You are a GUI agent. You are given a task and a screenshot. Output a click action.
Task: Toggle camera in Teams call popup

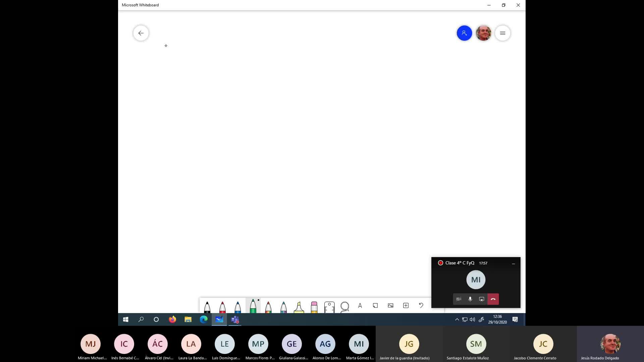click(x=459, y=299)
